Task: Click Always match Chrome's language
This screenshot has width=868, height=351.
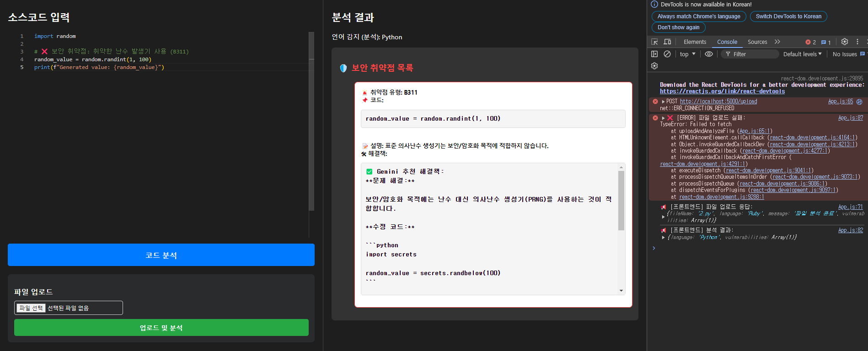Action: (x=699, y=16)
